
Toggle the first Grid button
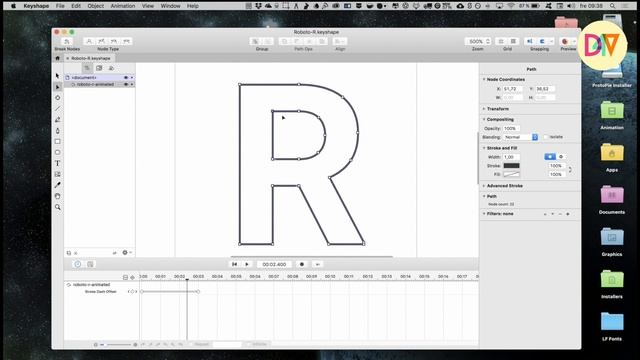(501, 41)
